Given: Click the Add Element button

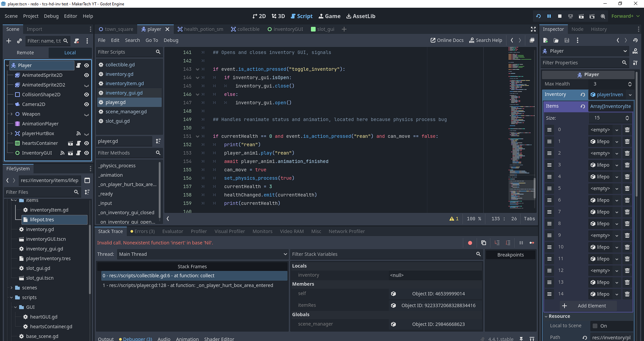Looking at the screenshot, I should [x=588, y=306].
